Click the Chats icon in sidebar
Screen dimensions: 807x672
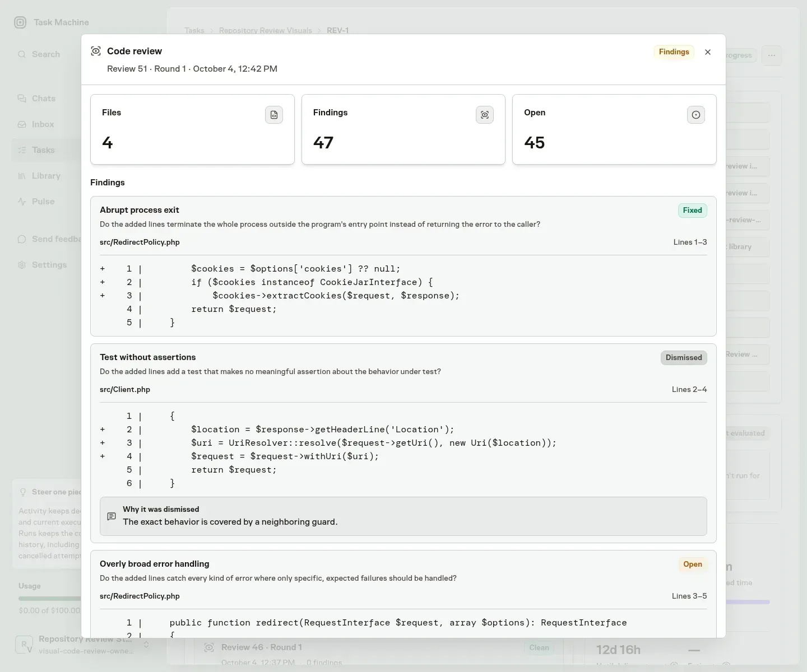click(22, 99)
